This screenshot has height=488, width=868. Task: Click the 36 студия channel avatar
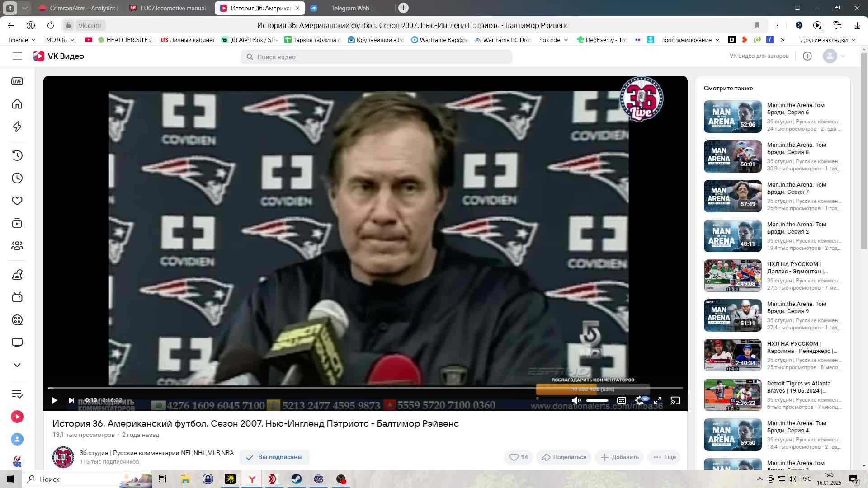click(x=63, y=457)
